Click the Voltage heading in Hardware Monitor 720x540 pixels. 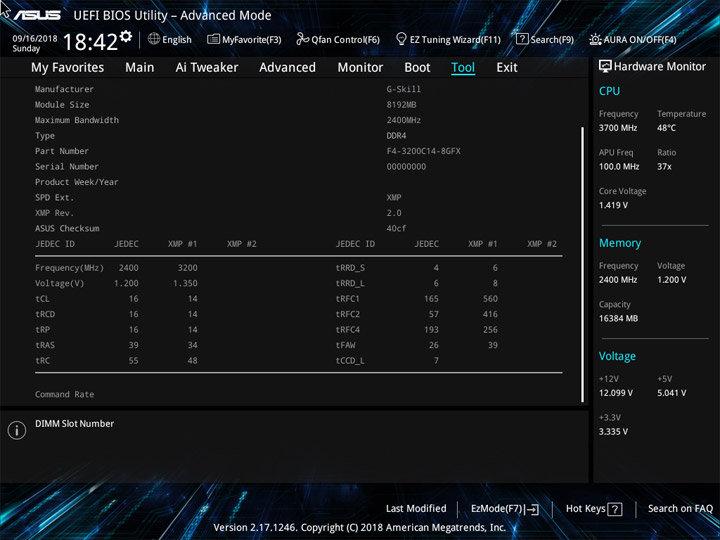point(617,356)
